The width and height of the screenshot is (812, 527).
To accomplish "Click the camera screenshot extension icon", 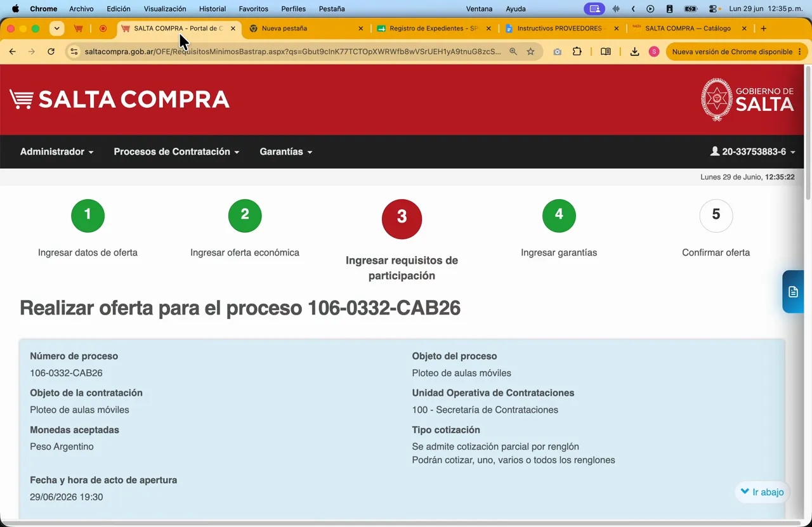I will coord(557,51).
